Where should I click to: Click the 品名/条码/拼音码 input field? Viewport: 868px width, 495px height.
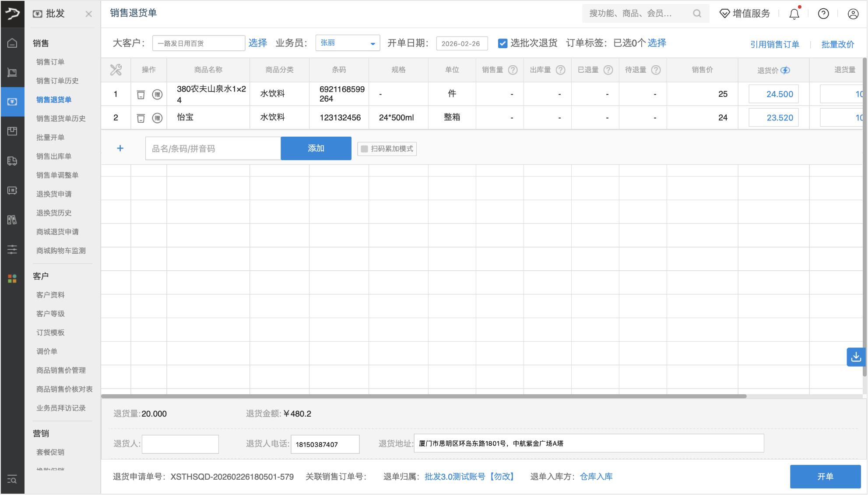tap(213, 148)
